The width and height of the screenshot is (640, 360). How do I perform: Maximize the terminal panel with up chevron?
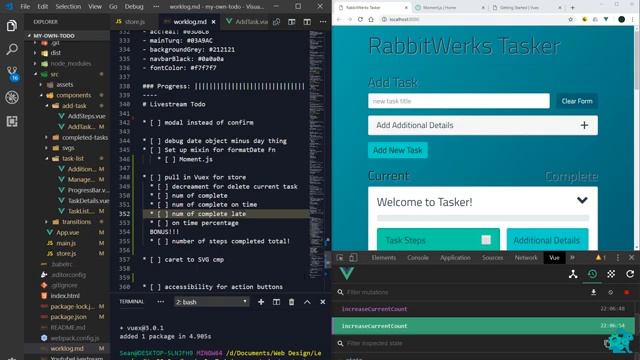click(307, 302)
